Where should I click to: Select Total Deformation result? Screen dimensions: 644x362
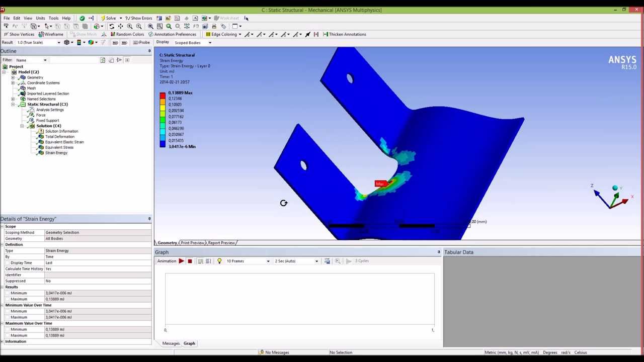(x=59, y=137)
